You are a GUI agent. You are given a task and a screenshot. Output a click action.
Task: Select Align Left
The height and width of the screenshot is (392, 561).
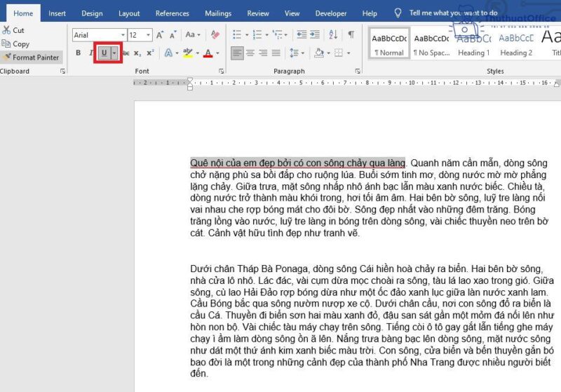(x=237, y=53)
